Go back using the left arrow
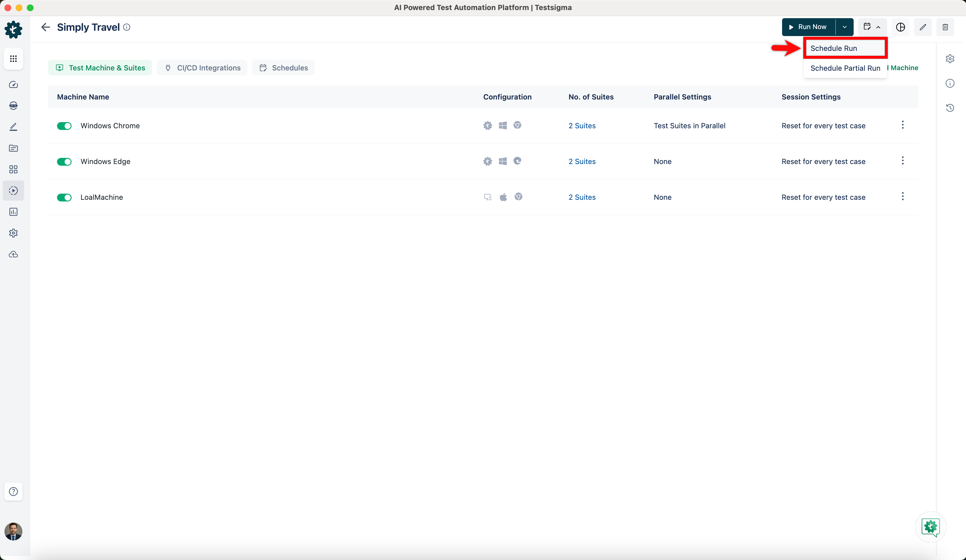Viewport: 966px width, 560px height. (x=46, y=27)
